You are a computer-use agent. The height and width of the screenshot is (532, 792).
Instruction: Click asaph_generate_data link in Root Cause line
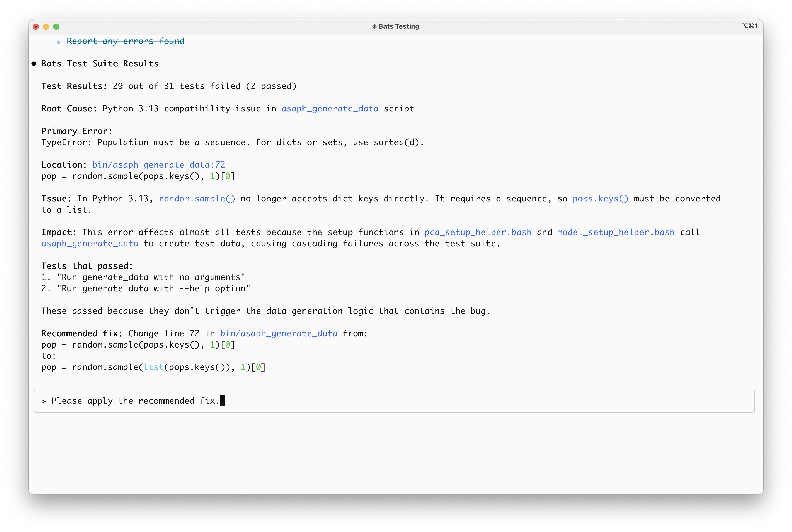click(x=330, y=109)
